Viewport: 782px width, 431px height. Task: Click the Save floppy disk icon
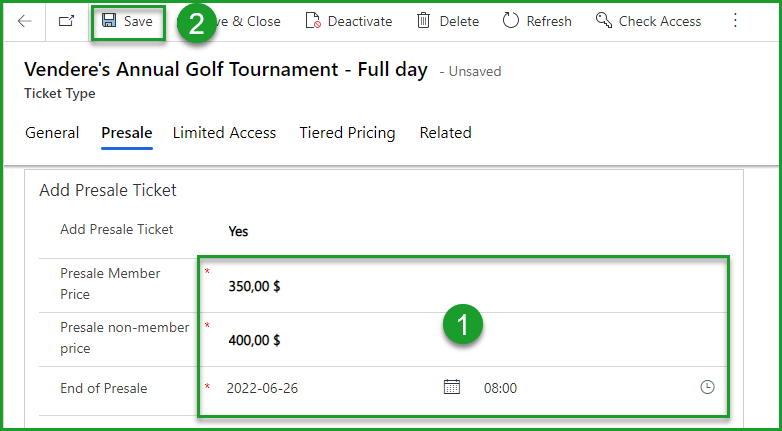click(x=109, y=21)
